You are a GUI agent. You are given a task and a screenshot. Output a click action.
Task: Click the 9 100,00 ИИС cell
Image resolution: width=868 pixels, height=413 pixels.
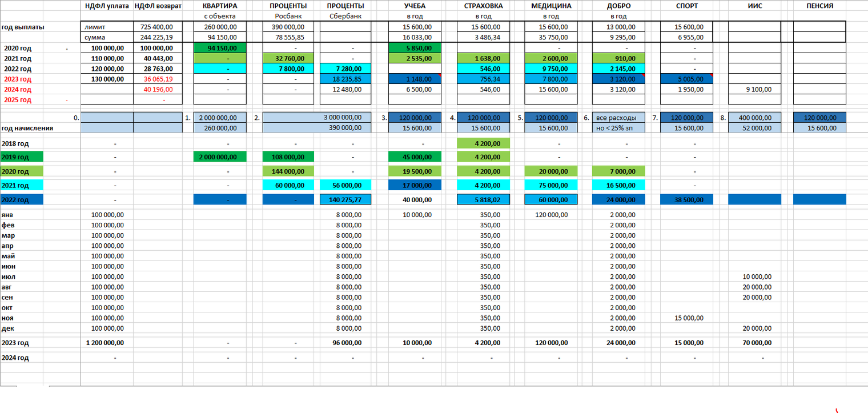click(754, 89)
